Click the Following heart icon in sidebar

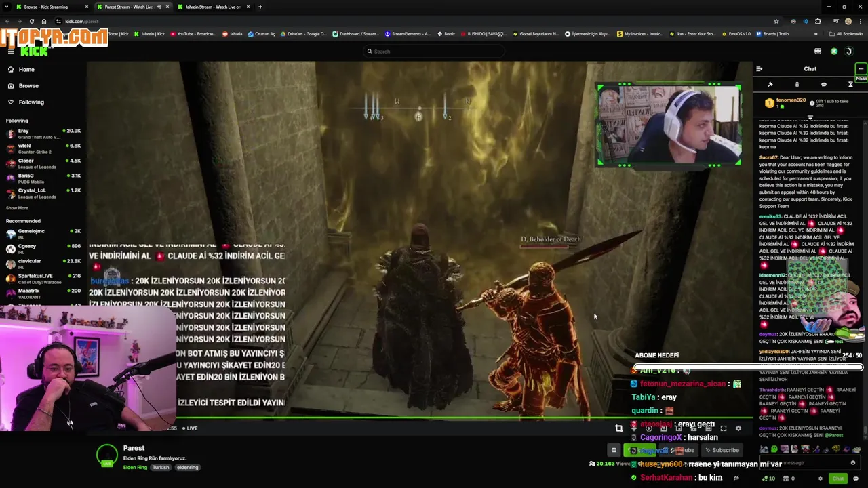coord(11,102)
